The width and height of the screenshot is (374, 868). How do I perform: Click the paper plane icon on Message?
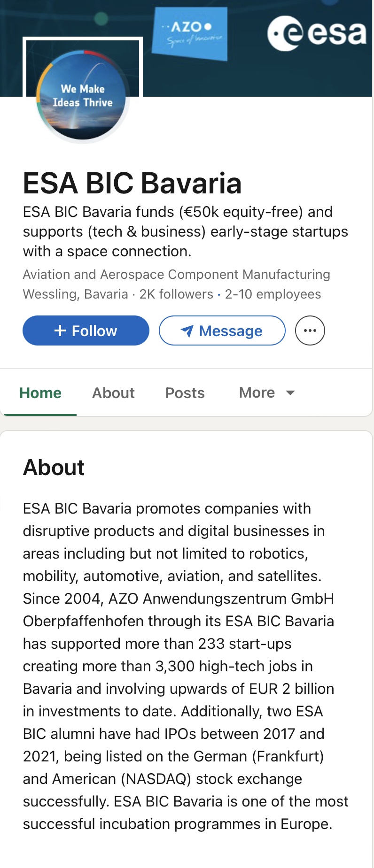tap(187, 331)
